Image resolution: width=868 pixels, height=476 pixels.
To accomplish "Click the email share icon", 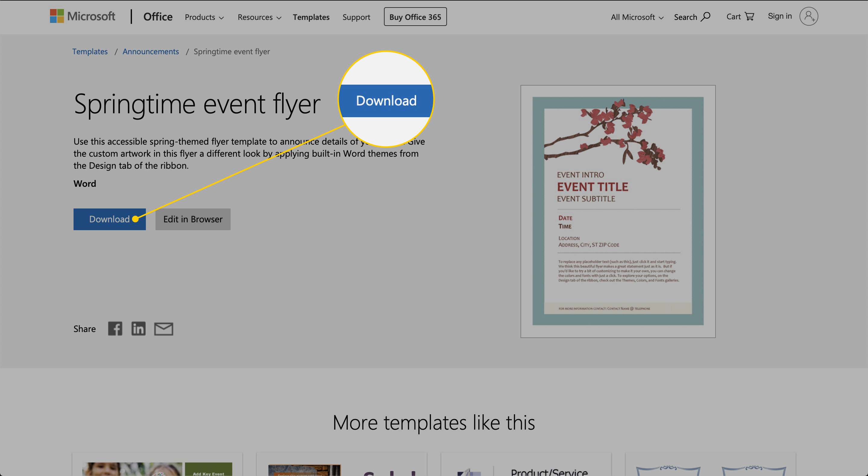I will [164, 328].
